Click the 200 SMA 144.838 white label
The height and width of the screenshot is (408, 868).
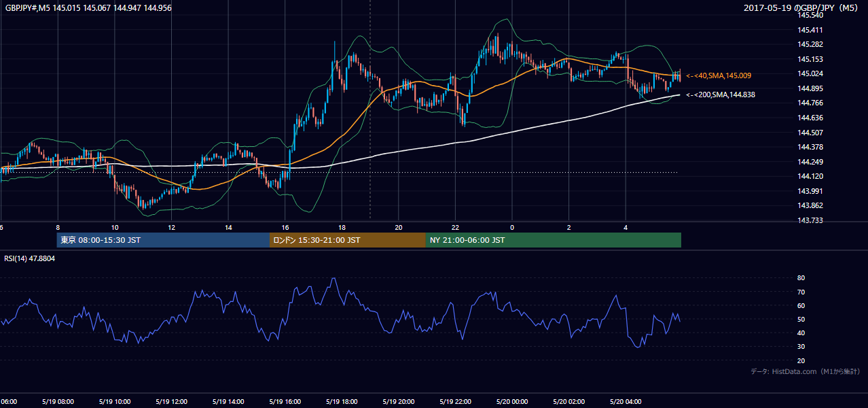[x=721, y=95]
